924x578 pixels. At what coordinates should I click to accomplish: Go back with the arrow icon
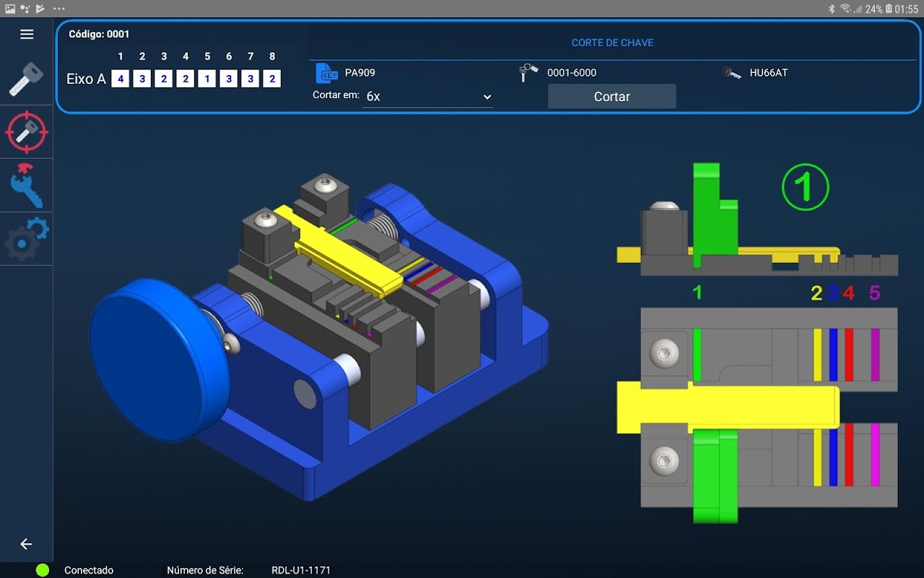(x=27, y=544)
